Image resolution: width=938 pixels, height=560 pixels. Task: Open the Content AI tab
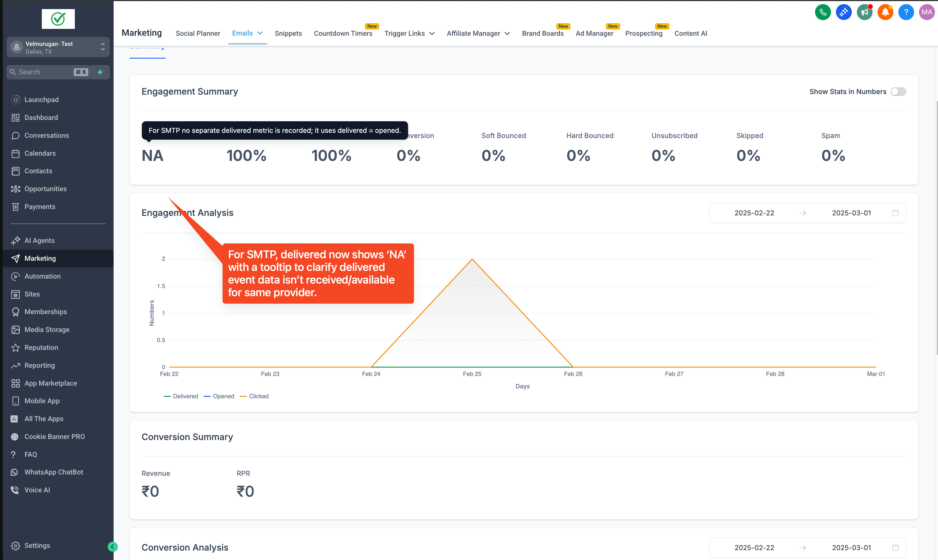point(690,34)
